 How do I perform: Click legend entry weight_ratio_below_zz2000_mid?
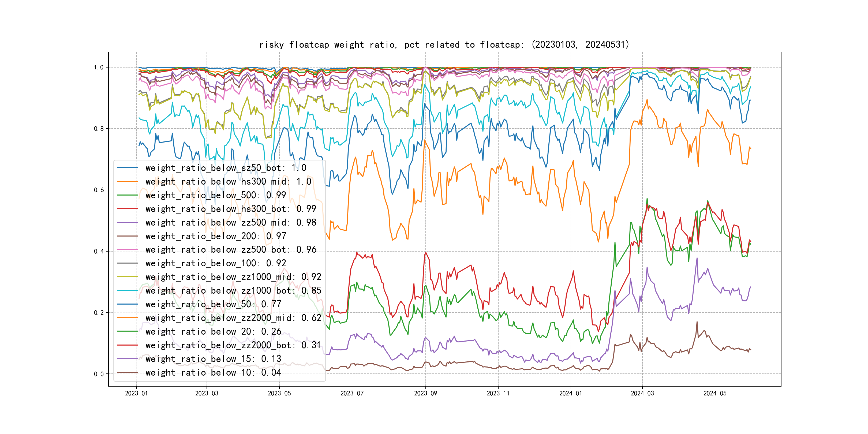(233, 318)
